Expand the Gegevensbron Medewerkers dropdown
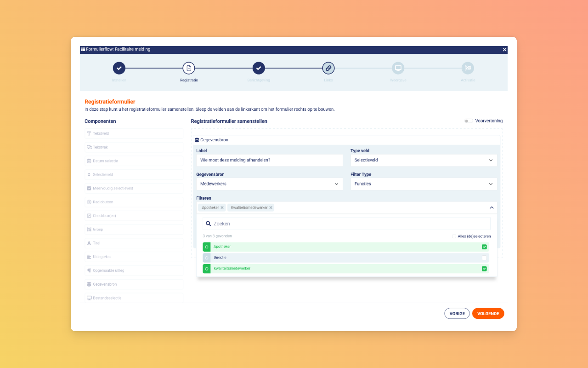This screenshot has height=368, width=588. click(x=270, y=184)
